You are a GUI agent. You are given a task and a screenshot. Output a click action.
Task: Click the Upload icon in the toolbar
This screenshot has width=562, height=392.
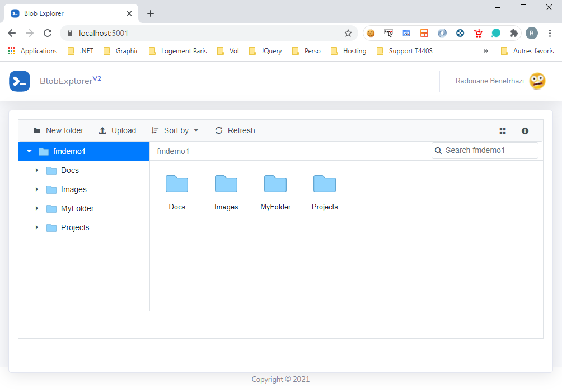[x=102, y=130]
